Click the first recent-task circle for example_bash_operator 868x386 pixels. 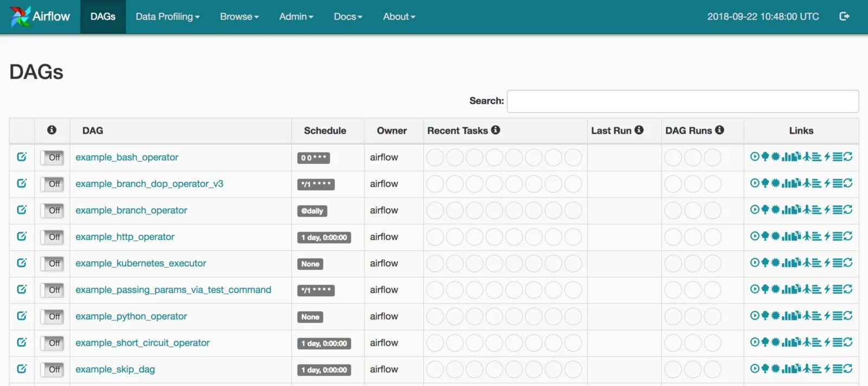pos(435,158)
